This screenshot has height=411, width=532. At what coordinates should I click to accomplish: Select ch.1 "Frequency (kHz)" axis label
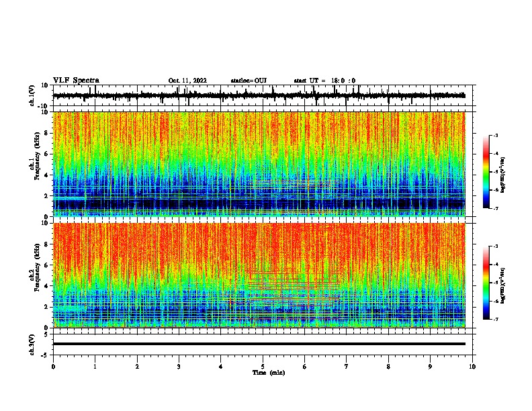point(37,156)
